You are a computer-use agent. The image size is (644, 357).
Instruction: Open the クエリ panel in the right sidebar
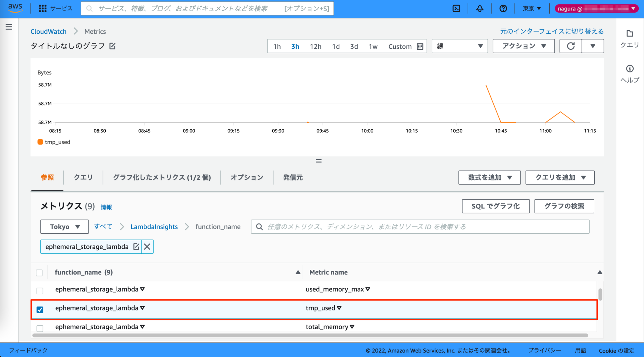[629, 38]
